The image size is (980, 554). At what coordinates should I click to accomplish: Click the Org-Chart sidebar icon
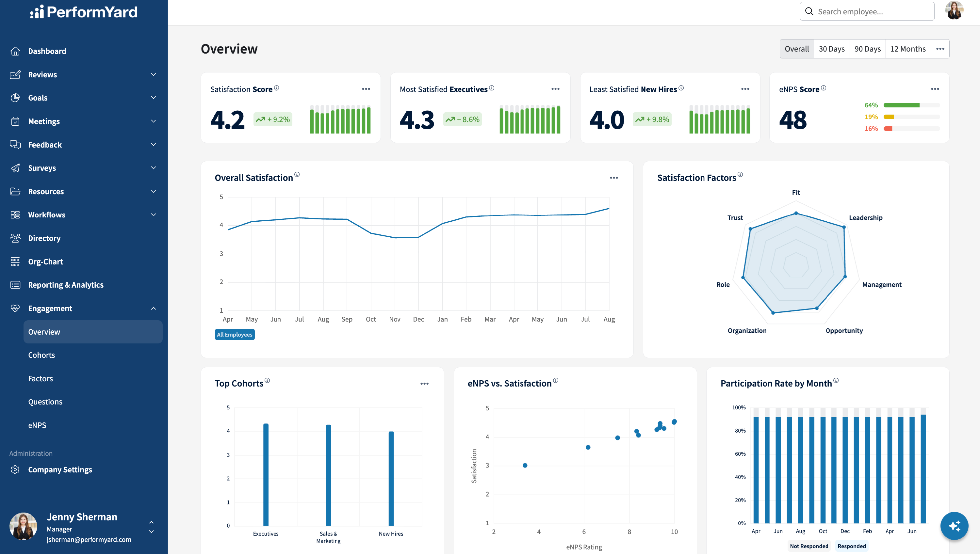pyautogui.click(x=15, y=262)
